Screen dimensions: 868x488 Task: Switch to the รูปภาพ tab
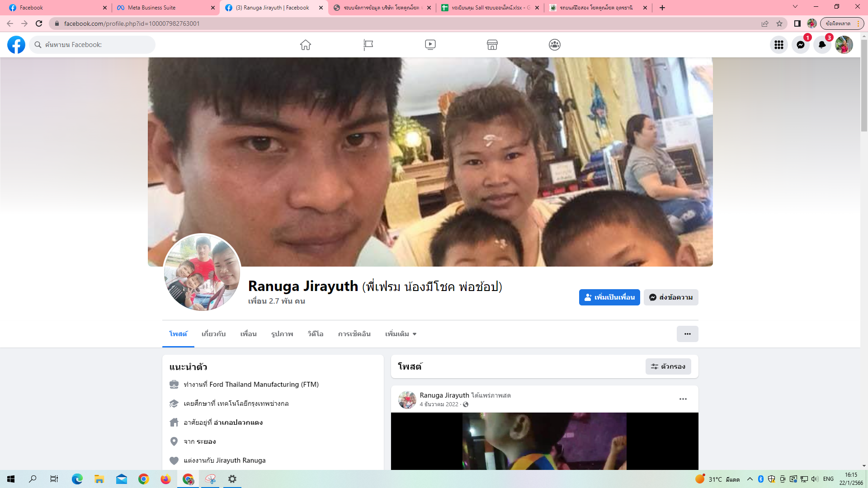point(282,334)
